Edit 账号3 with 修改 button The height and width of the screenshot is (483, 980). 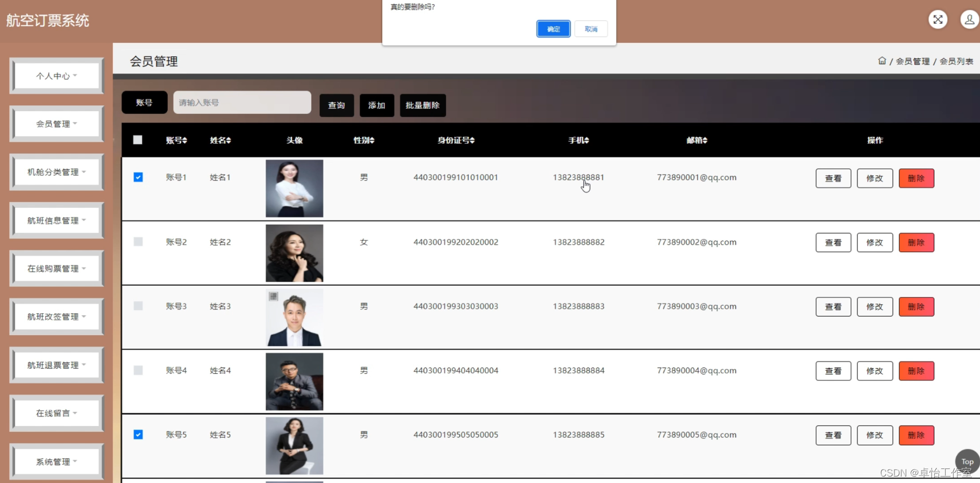[875, 307]
